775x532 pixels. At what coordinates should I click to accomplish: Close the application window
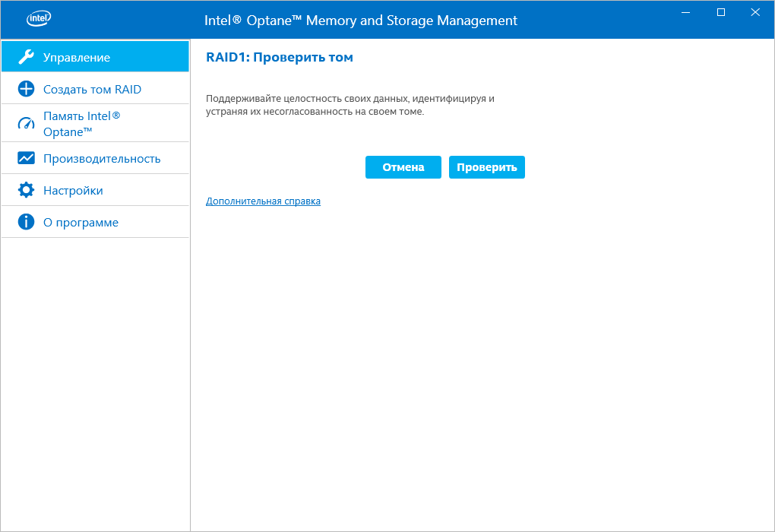755,12
